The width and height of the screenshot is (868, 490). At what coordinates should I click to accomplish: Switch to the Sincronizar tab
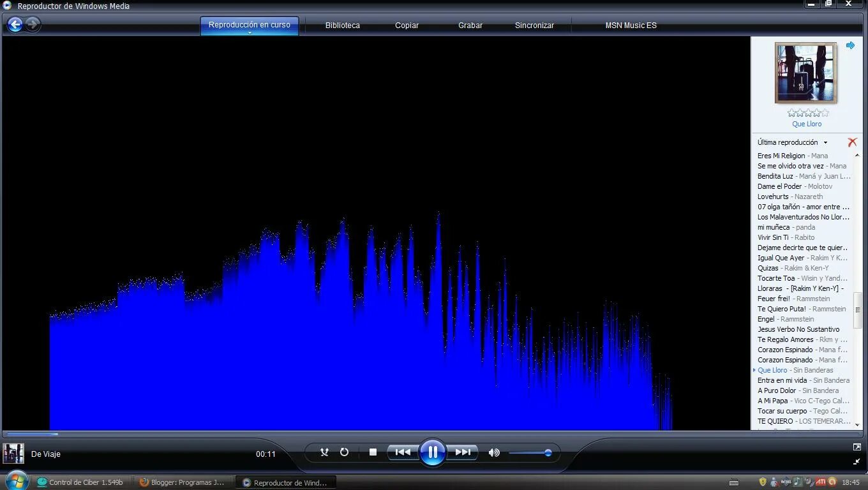point(534,26)
